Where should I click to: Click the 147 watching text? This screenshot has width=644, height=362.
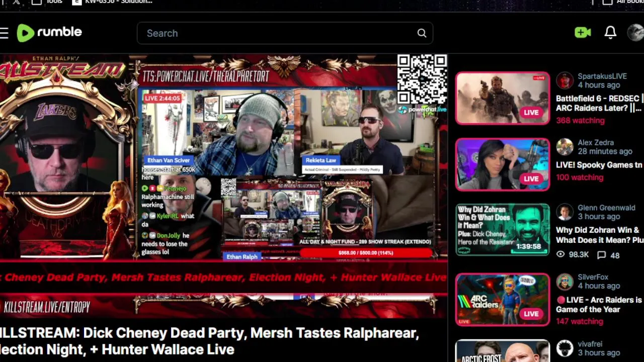(580, 321)
